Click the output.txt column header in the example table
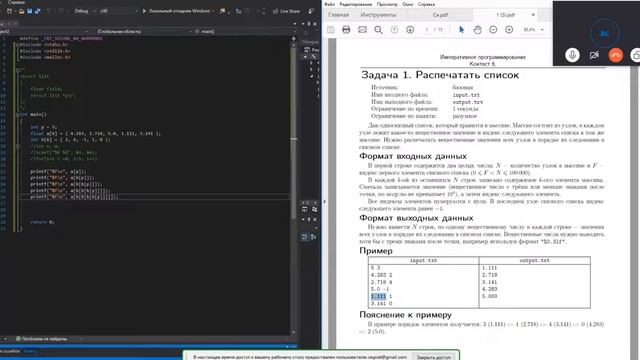This screenshot has height=360, width=640. coord(534,260)
